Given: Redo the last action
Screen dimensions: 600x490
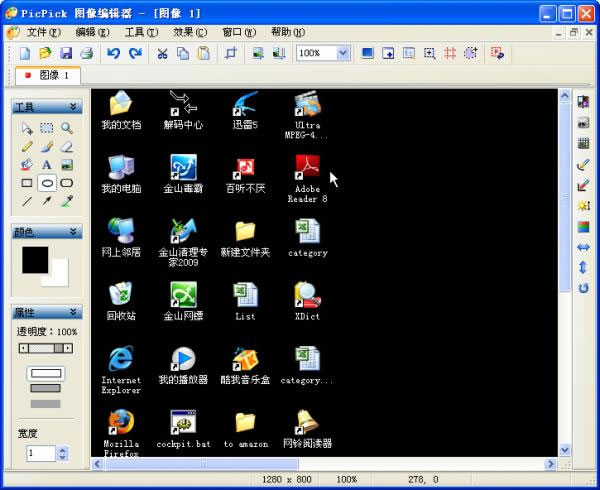Looking at the screenshot, I should pyautogui.click(x=135, y=53).
